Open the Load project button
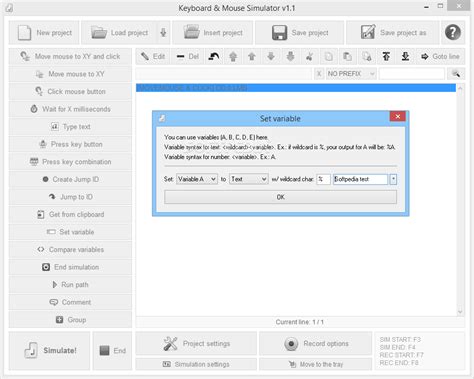 pyautogui.click(x=119, y=33)
